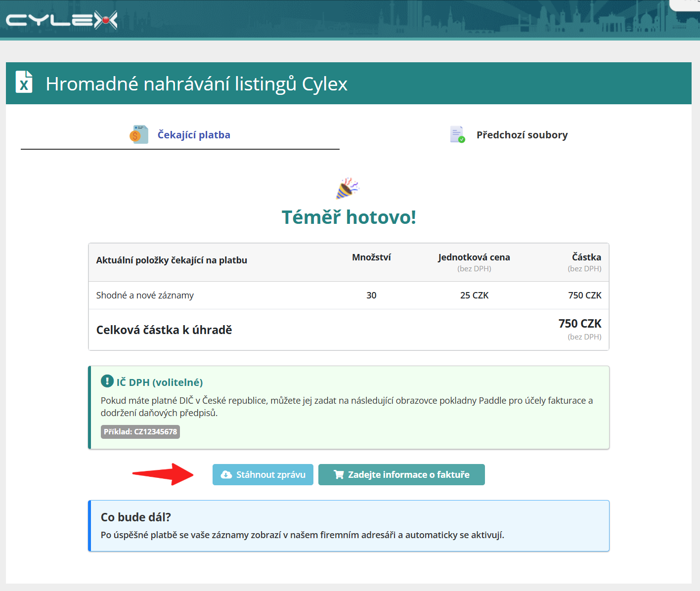Click the total 750 CZK amount
Screen dimensions: 700x591
click(x=580, y=324)
